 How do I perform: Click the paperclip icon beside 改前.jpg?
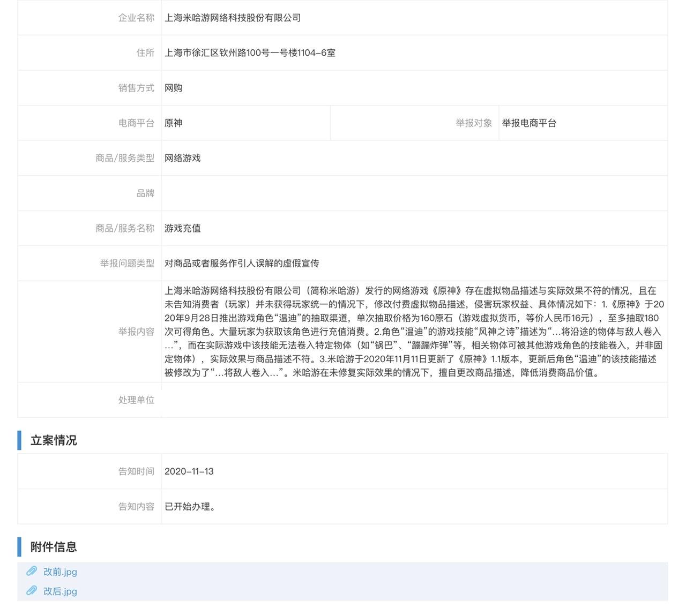coord(32,571)
